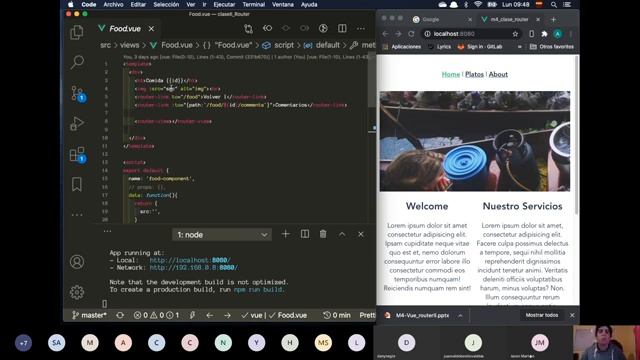Image resolution: width=640 pixels, height=360 pixels.
Task: Open macOS Spotlight search icon
Action: pos(553,4)
